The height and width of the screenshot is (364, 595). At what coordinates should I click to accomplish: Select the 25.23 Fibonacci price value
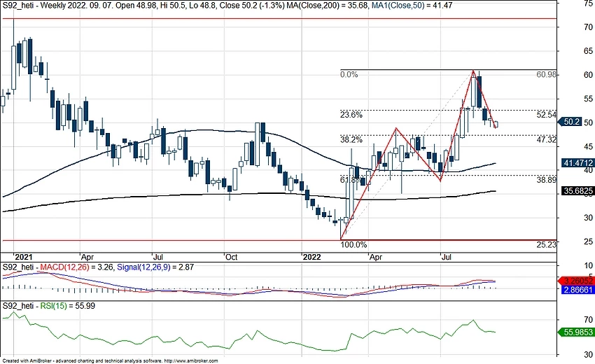[546, 245]
